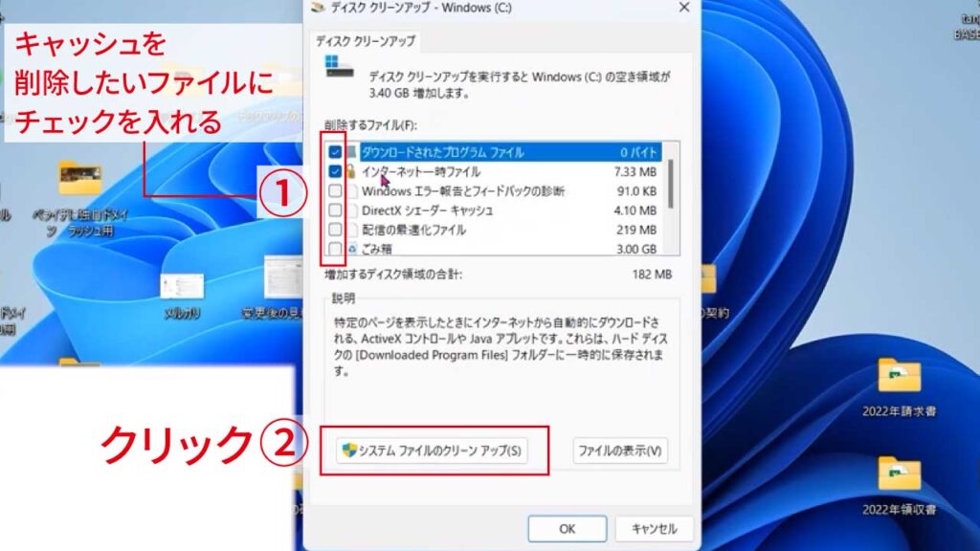Select ダウンロードされたプログラム ファイル row text
Image resolution: width=980 pixels, height=551 pixels.
click(442, 152)
